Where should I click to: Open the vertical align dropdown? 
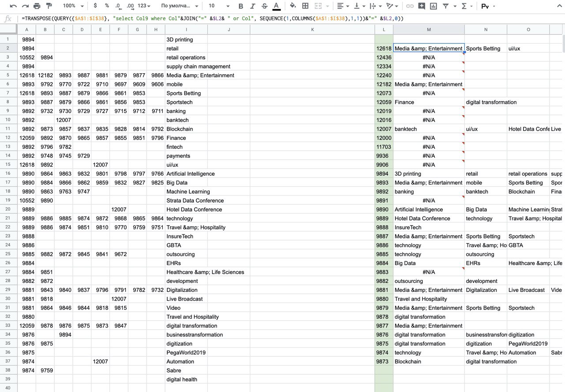coord(359,6)
